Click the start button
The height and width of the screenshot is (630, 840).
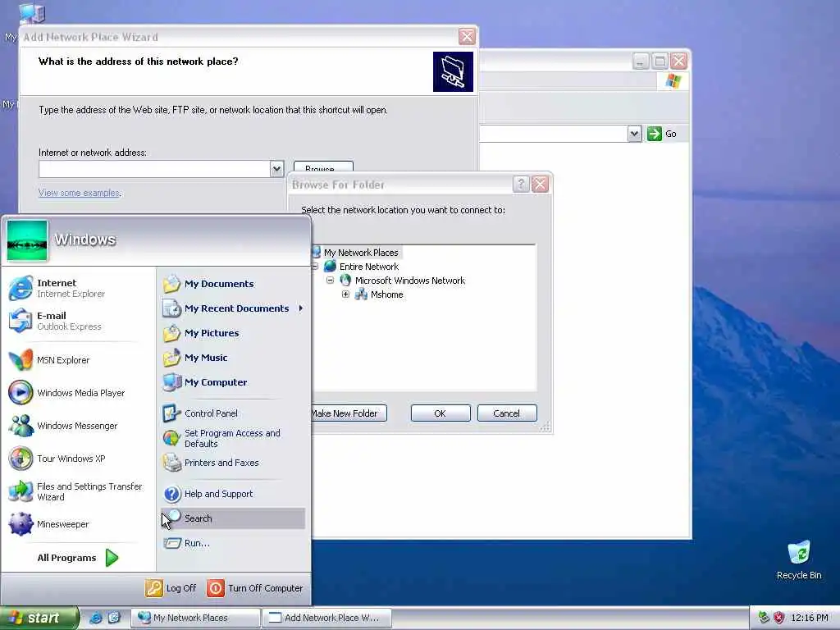coord(39,619)
